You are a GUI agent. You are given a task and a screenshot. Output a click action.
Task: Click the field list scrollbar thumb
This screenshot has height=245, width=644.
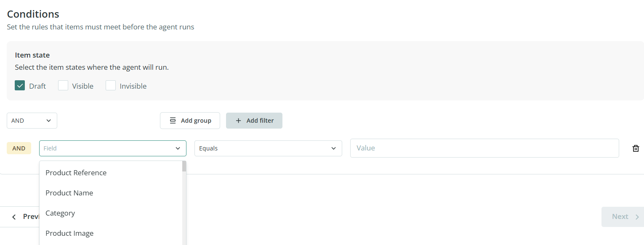click(x=184, y=166)
